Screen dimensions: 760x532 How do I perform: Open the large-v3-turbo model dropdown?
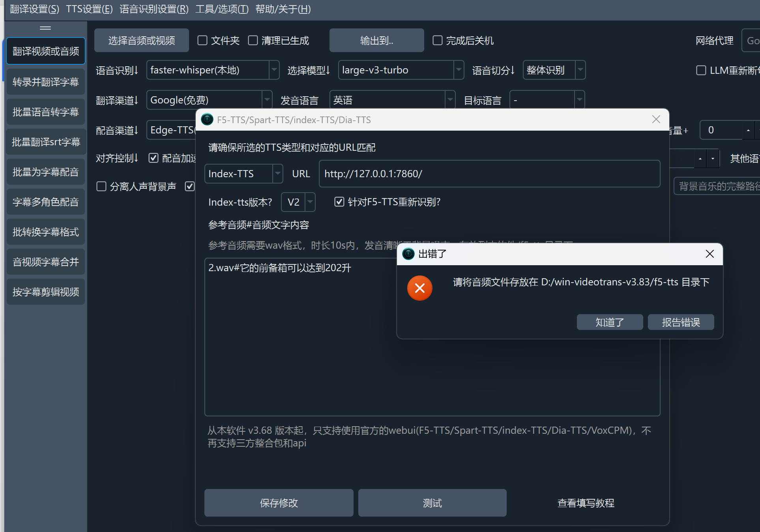[458, 70]
